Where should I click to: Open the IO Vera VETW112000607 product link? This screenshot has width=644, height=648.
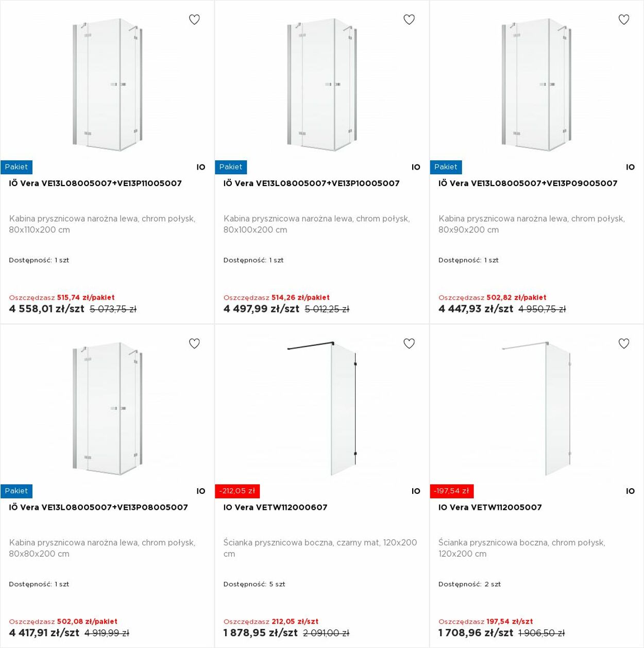(x=276, y=507)
